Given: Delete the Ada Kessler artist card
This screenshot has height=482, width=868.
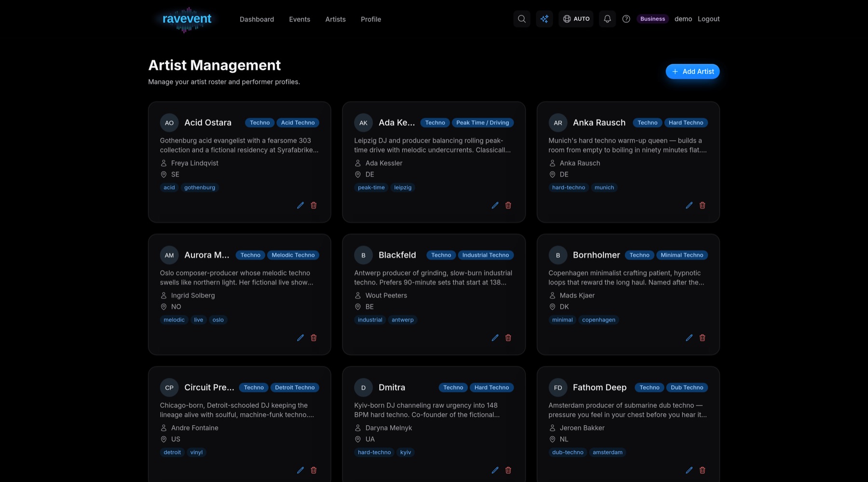Looking at the screenshot, I should tap(508, 205).
